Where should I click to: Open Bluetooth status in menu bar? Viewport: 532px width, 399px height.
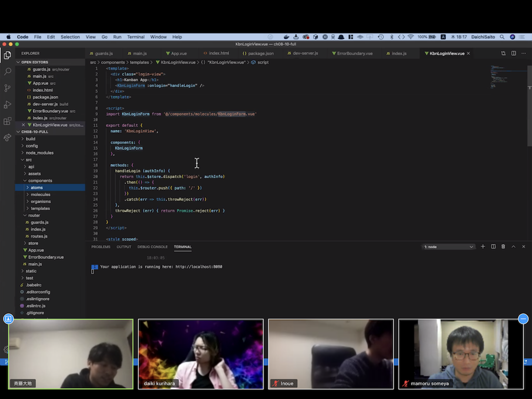pyautogui.click(x=392, y=37)
